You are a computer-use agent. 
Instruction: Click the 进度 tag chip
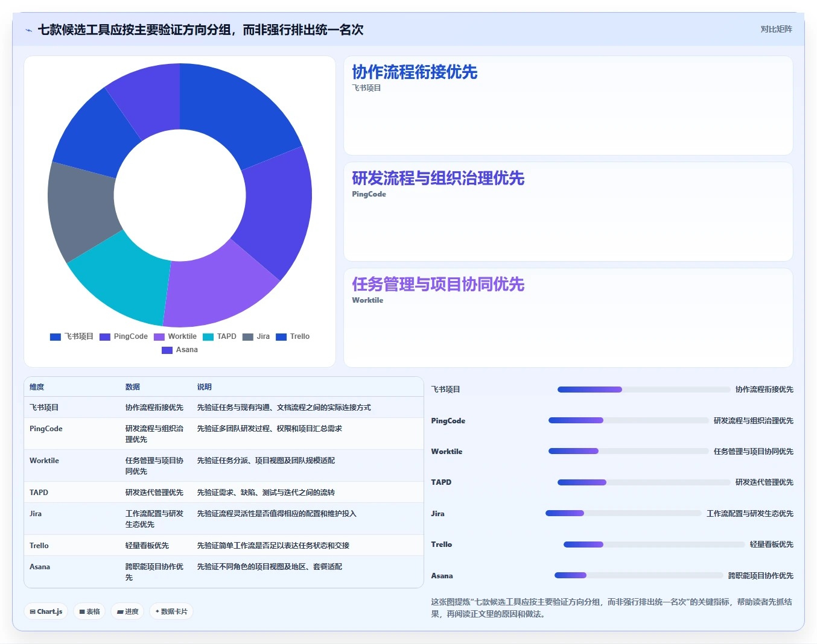pos(127,611)
